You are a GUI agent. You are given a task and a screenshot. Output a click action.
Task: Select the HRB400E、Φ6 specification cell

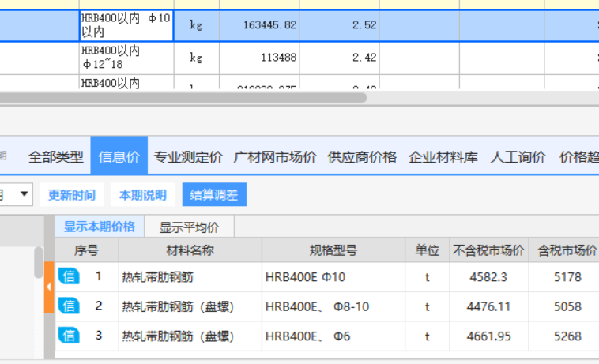click(x=333, y=336)
